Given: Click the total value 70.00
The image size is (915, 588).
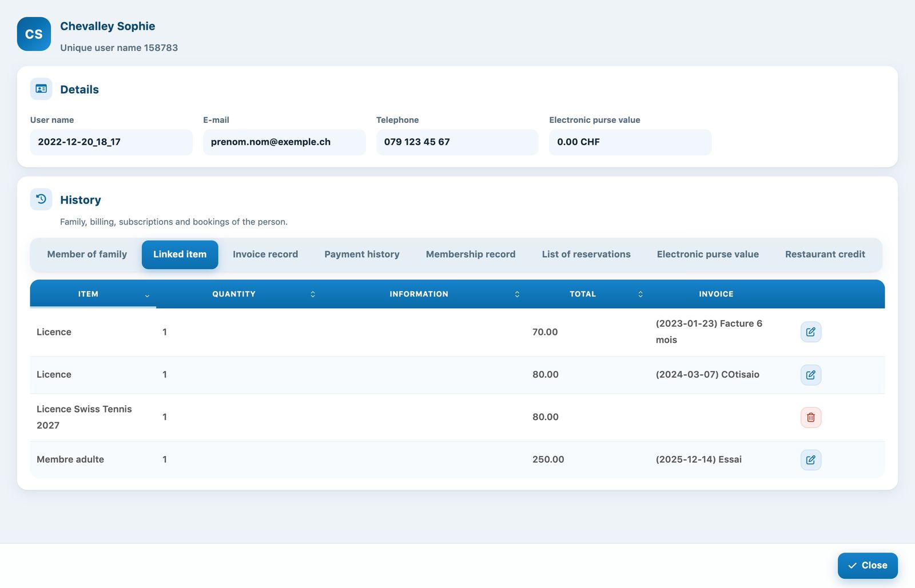Looking at the screenshot, I should pos(545,332).
